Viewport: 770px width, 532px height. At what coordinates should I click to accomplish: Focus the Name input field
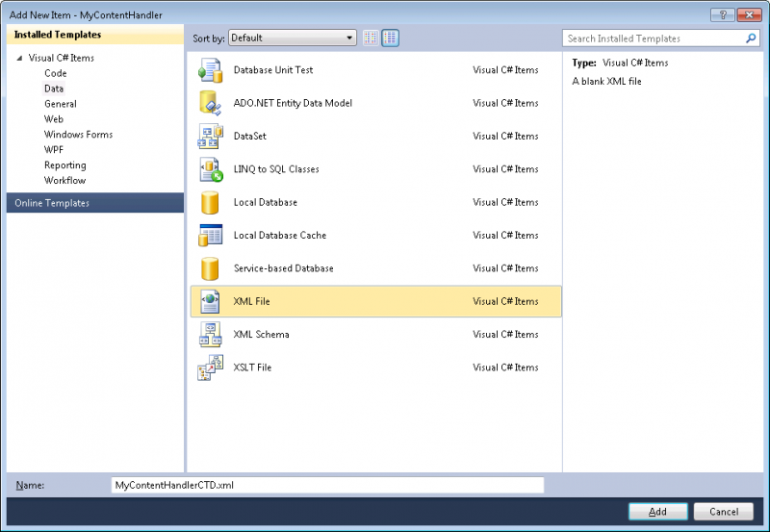327,485
